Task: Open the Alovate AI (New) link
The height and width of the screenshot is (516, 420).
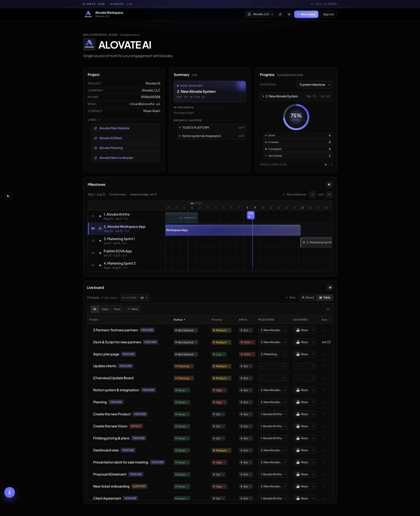Action: [x=126, y=138]
